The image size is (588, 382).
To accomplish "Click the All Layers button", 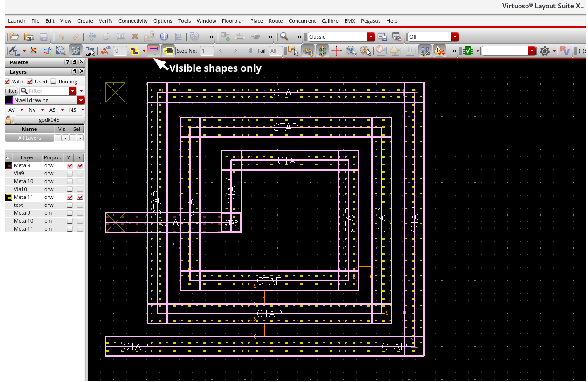I will click(29, 138).
